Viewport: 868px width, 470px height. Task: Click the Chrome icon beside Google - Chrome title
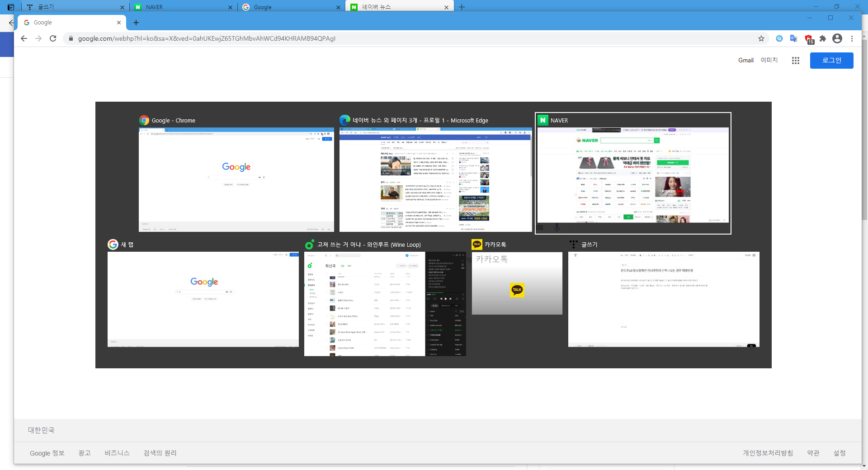[144, 120]
